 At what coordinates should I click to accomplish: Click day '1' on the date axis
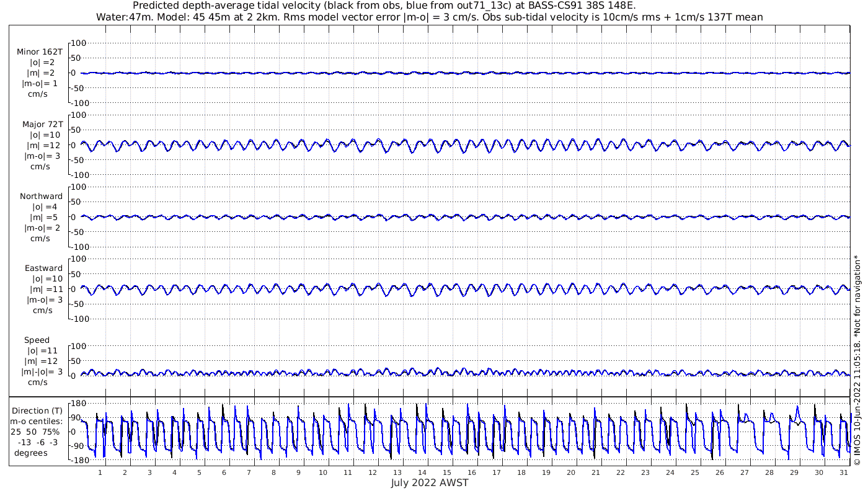[100, 472]
